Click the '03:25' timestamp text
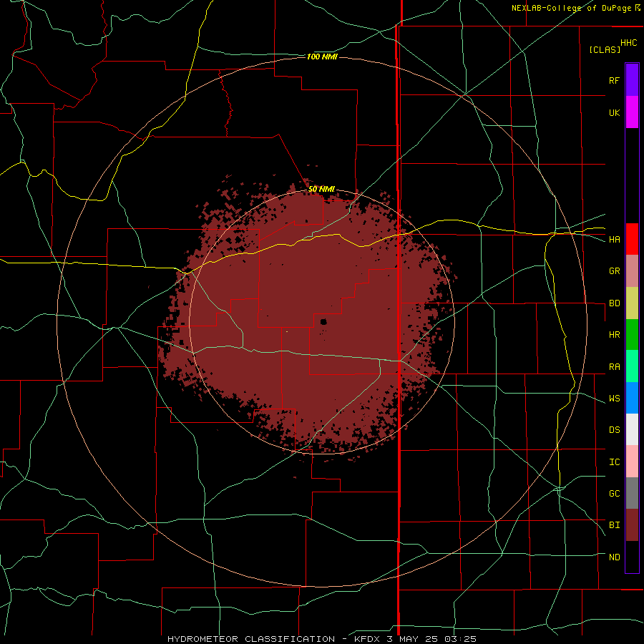Image resolution: width=644 pixels, height=644 pixels. click(461, 639)
